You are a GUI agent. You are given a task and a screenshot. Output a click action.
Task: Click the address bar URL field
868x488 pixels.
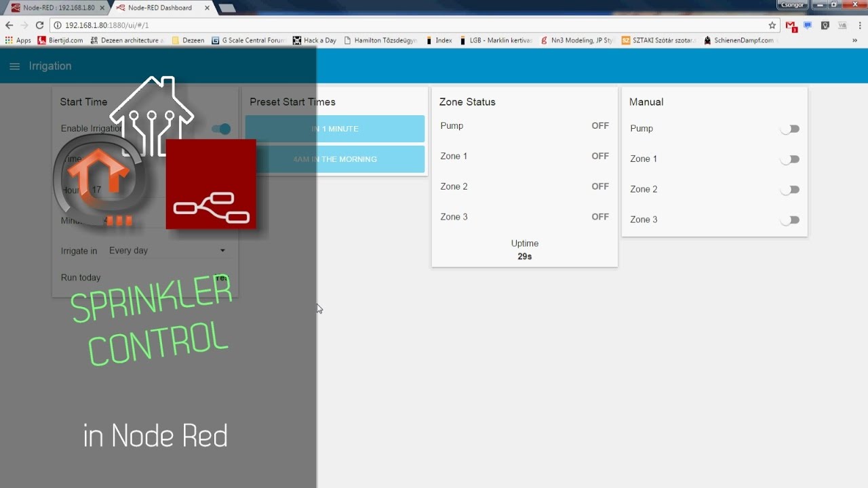coord(414,25)
